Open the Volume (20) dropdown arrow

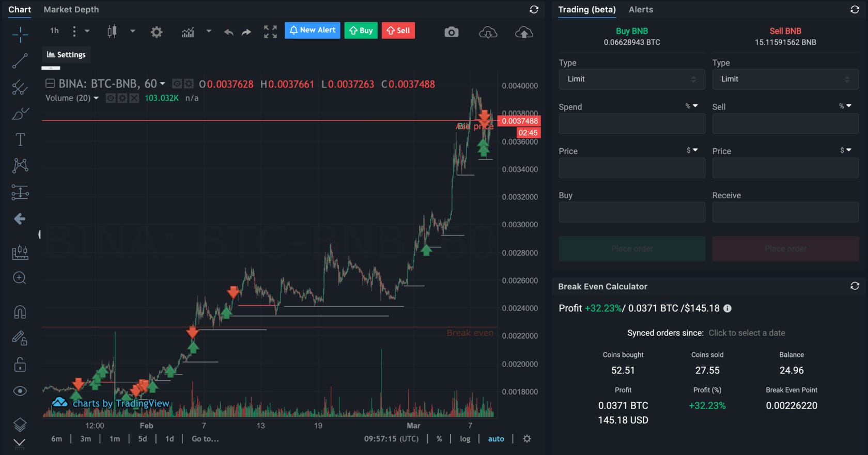pyautogui.click(x=96, y=98)
